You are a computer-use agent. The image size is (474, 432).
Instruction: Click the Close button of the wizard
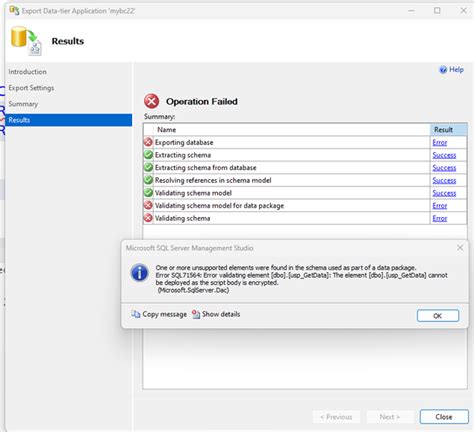444,417
